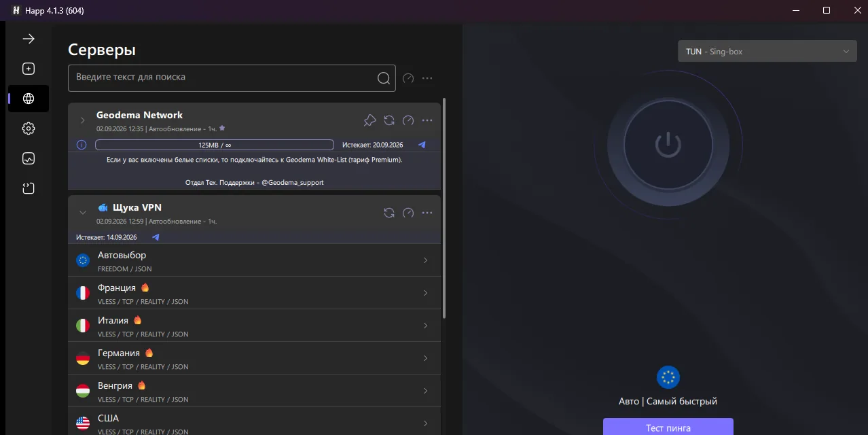Toggle the VPN connection power button
Image resolution: width=868 pixels, height=435 pixels.
668,145
